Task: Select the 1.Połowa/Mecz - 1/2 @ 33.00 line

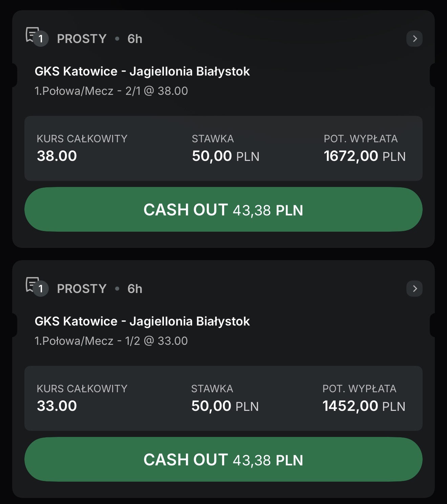Action: (x=111, y=341)
